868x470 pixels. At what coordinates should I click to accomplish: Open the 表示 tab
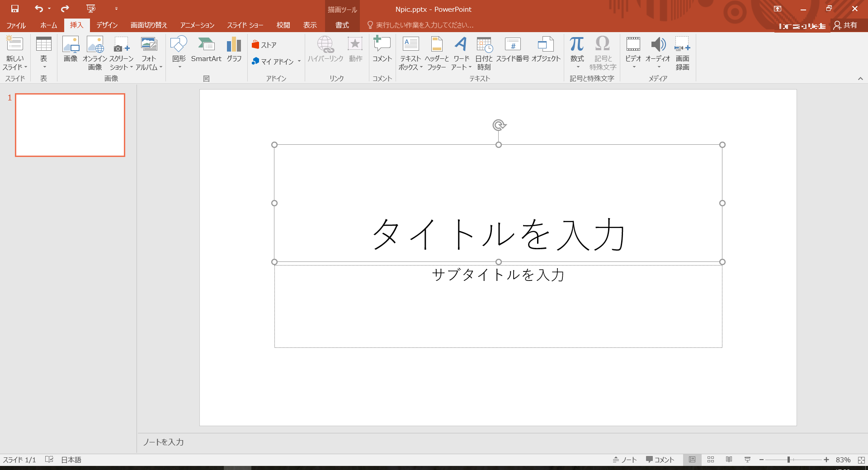tap(310, 25)
